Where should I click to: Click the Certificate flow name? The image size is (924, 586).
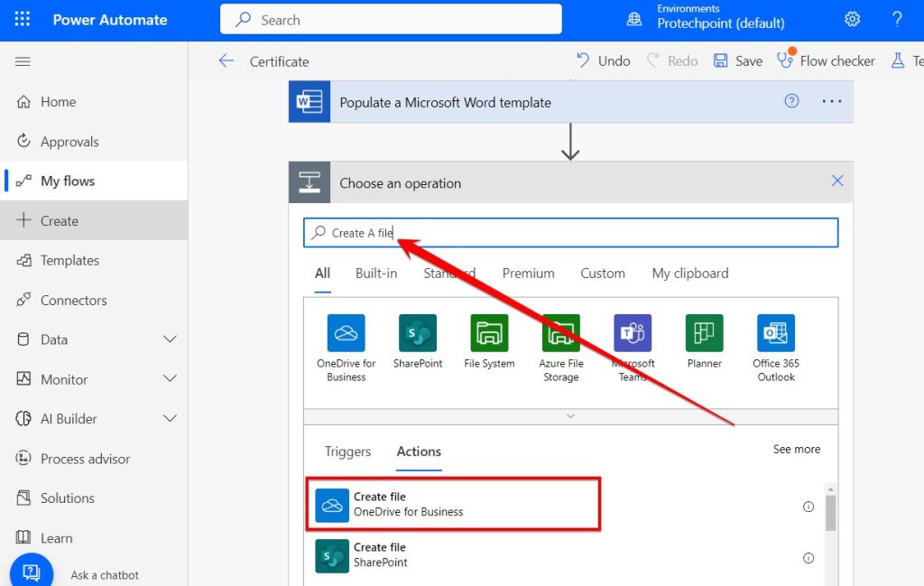click(279, 61)
